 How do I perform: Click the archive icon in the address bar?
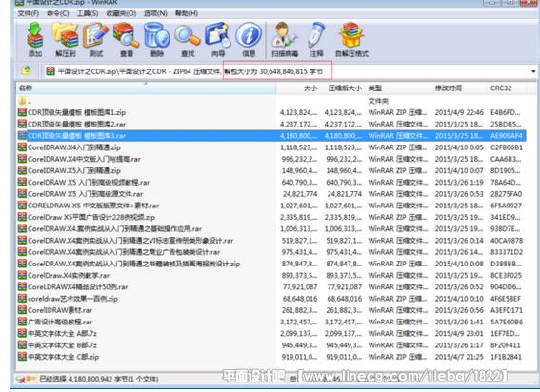(x=50, y=71)
